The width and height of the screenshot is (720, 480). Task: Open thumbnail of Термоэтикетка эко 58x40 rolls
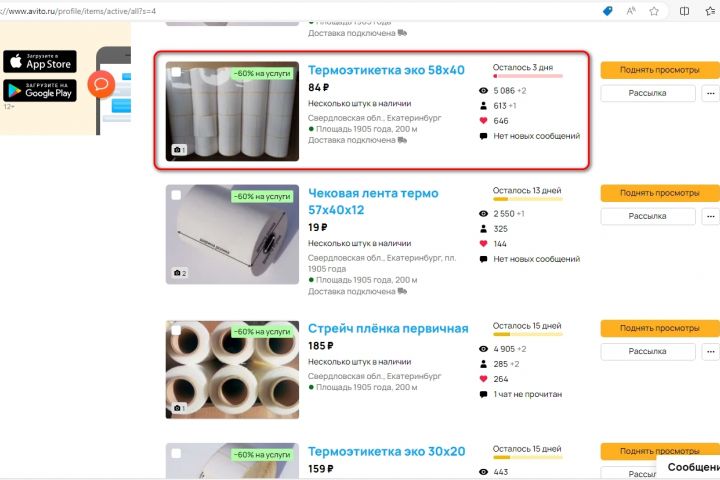232,111
